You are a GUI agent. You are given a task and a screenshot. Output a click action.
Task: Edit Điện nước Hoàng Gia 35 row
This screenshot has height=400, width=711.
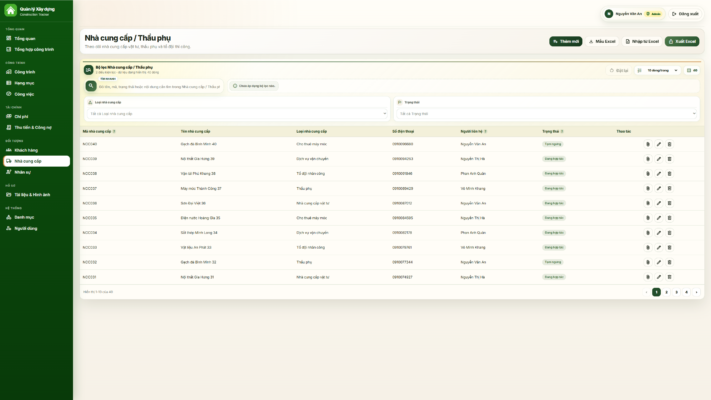coord(659,218)
